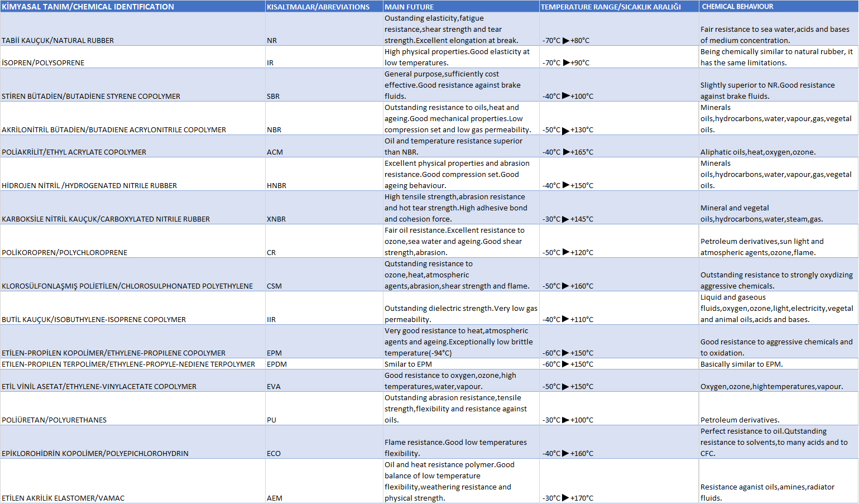Select the POLİÜRETAN/POLYURETHANES cell
Screen dimensions: 859x504
pos(133,409)
